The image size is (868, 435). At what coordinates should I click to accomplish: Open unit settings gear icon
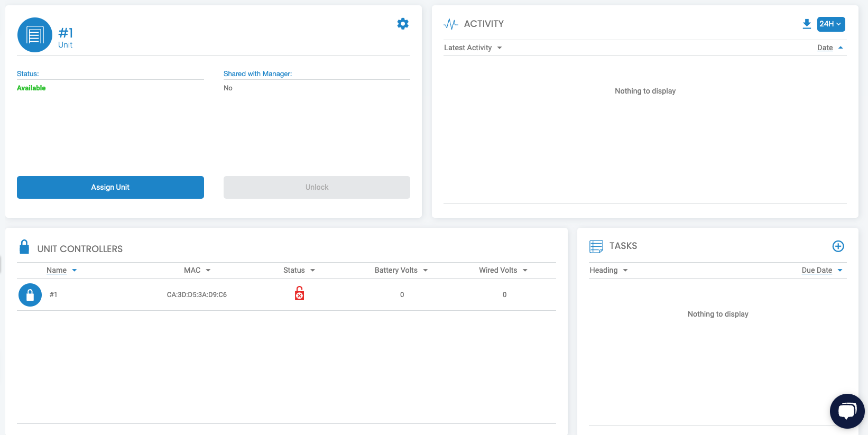(403, 24)
